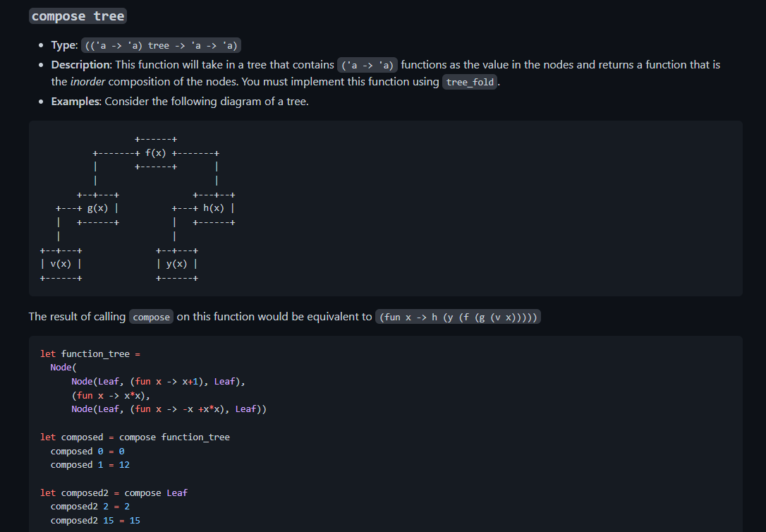Click the Description bullet label
Viewport: 766px width, 532px height.
point(80,64)
